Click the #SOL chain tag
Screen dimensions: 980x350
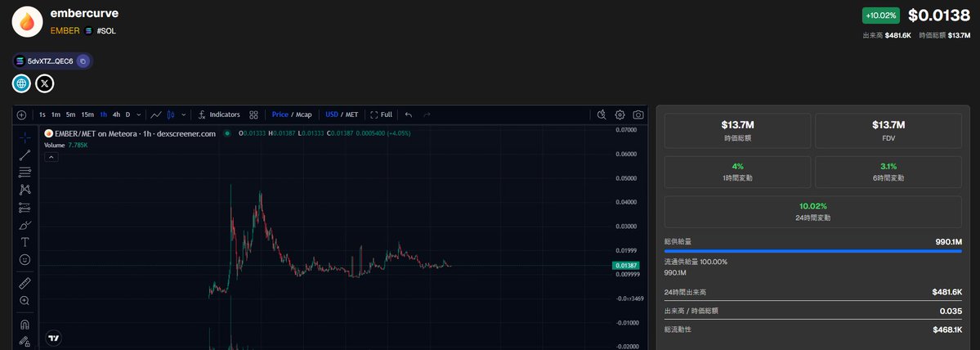pos(106,30)
